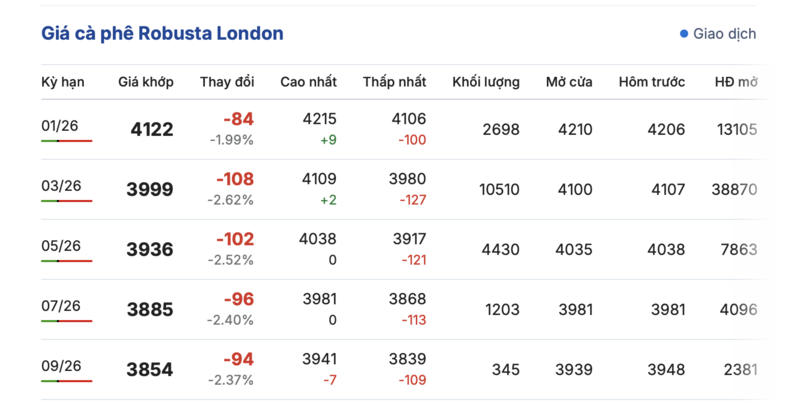The height and width of the screenshot is (401, 800).
Task: Select the 09/26 contract term
Action: coord(60,366)
